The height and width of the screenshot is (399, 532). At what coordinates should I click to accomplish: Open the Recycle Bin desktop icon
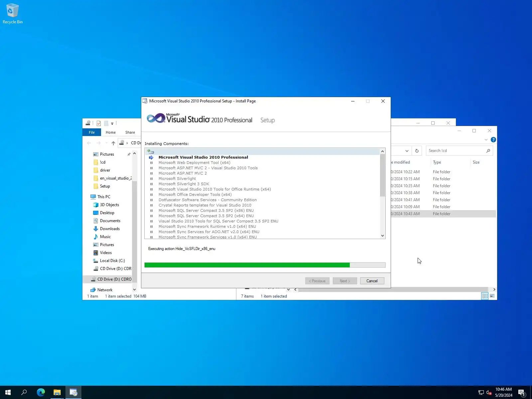13,14
